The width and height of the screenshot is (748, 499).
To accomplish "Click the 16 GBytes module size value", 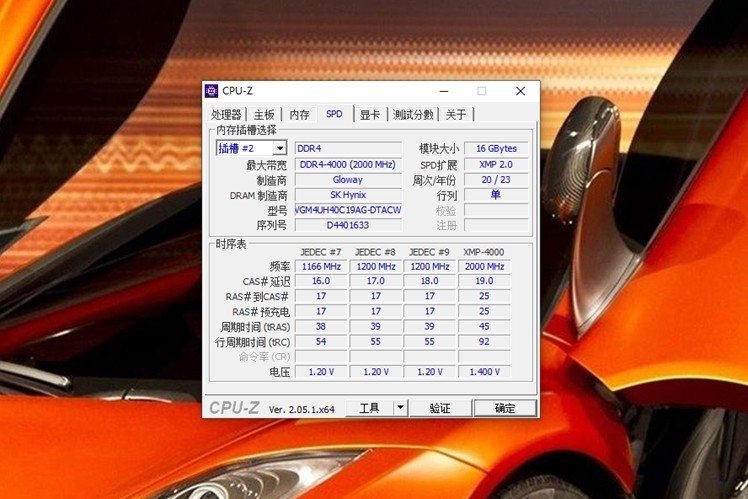I will (x=496, y=148).
